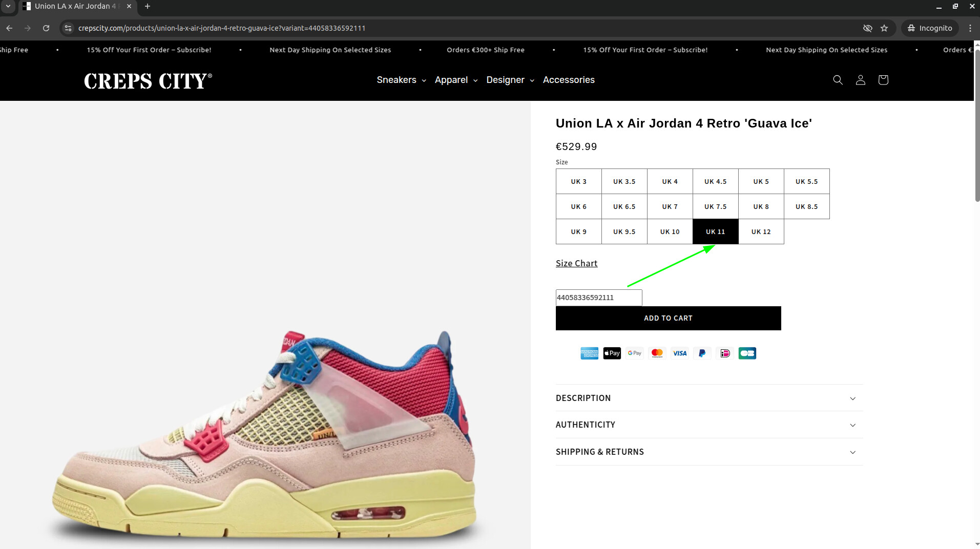Click the selected UK 11 size
Image resolution: width=980 pixels, height=549 pixels.
[715, 231]
